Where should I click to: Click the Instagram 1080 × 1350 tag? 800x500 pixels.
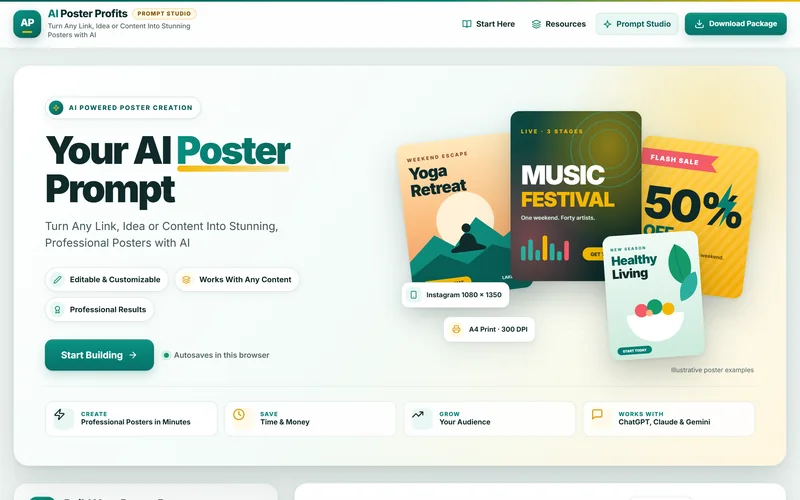[x=455, y=295]
